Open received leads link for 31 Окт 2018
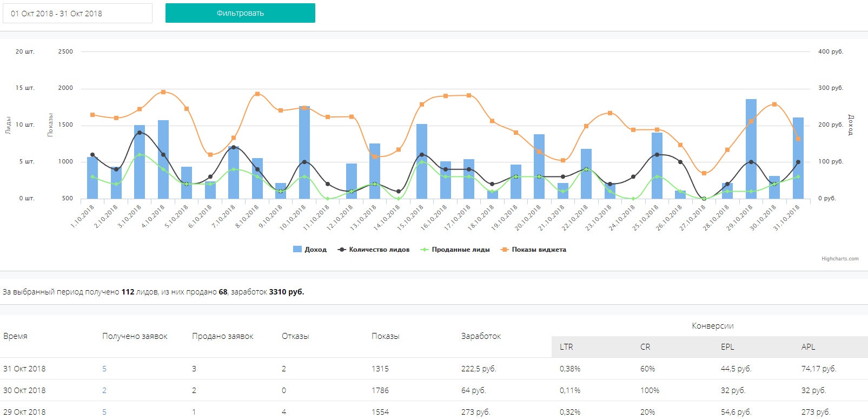This screenshot has height=419, width=868. click(104, 369)
